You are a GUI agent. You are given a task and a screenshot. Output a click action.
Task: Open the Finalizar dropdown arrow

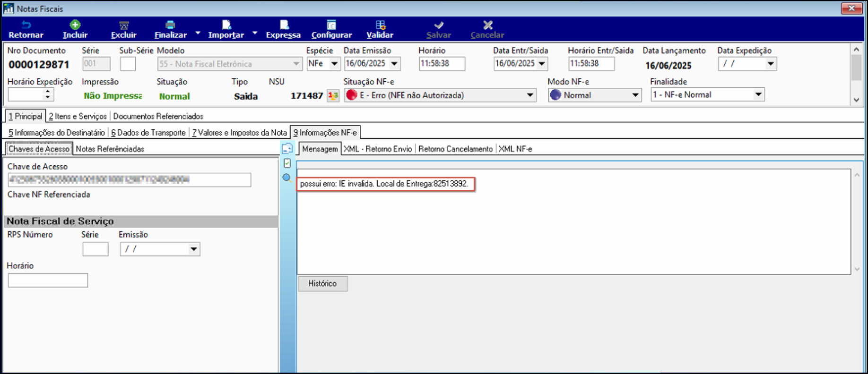[198, 33]
